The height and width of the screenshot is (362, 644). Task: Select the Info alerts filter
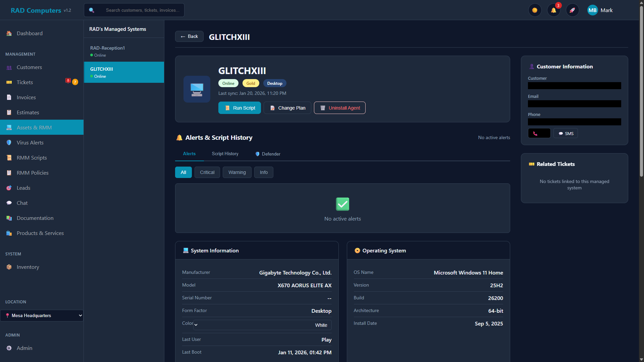click(x=263, y=172)
